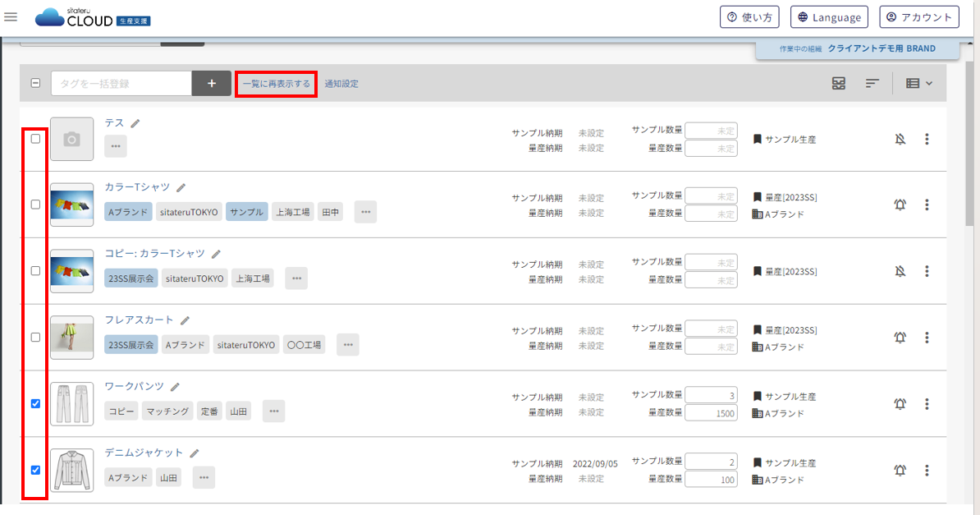Toggle フレアスカート notification bell

(900, 338)
